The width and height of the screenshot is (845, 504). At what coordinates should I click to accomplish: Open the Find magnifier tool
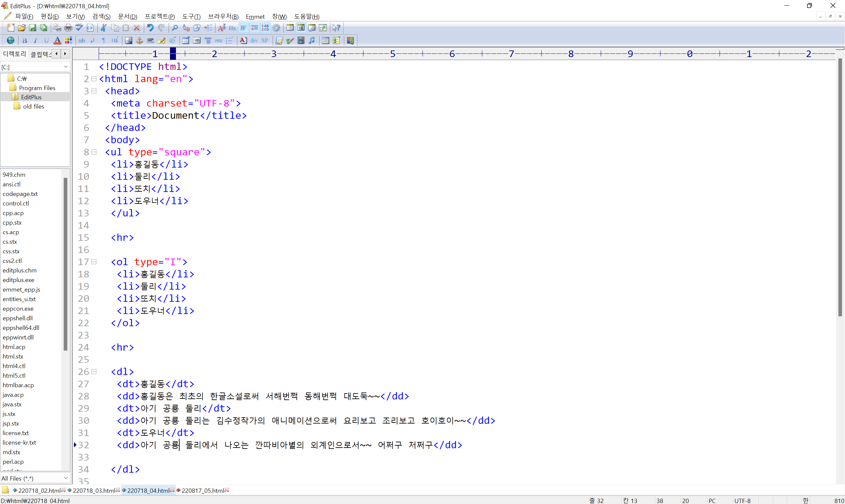(x=175, y=28)
